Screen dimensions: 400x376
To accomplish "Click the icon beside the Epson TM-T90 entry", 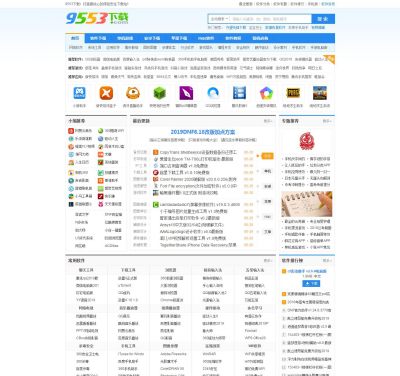I will (155, 159).
